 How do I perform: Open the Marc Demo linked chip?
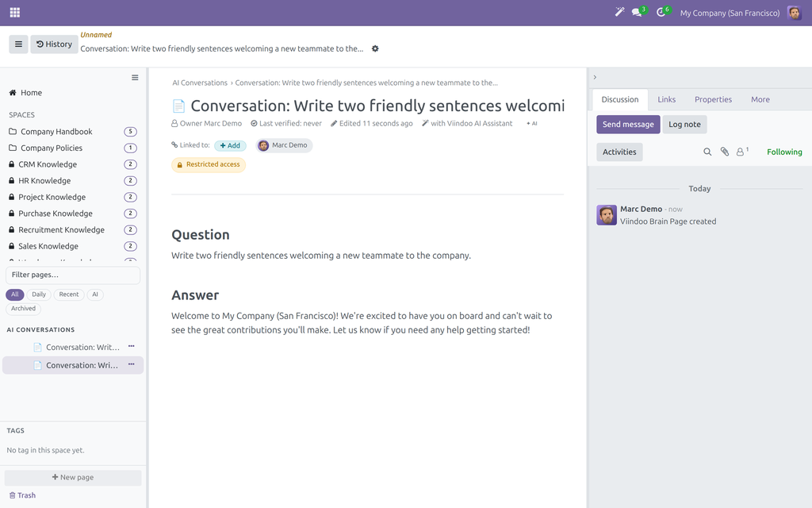[x=284, y=146]
